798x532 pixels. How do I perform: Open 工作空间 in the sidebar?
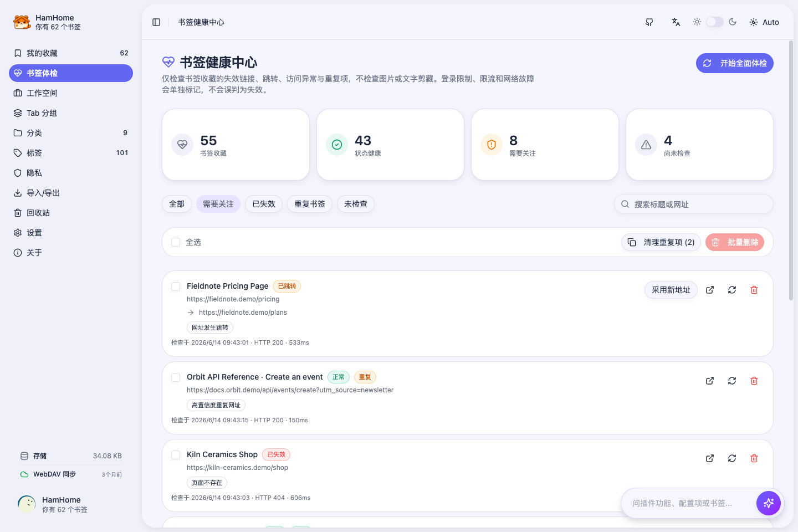tap(71, 93)
